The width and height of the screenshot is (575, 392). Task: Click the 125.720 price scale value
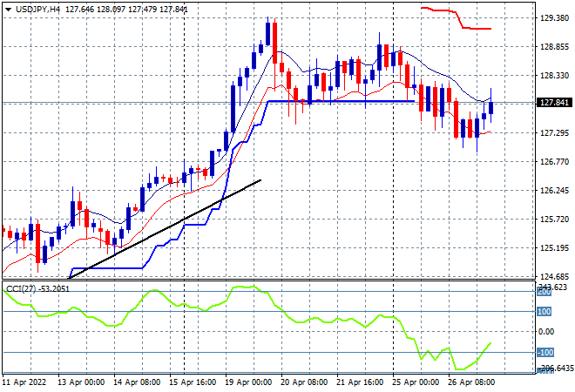(x=554, y=219)
